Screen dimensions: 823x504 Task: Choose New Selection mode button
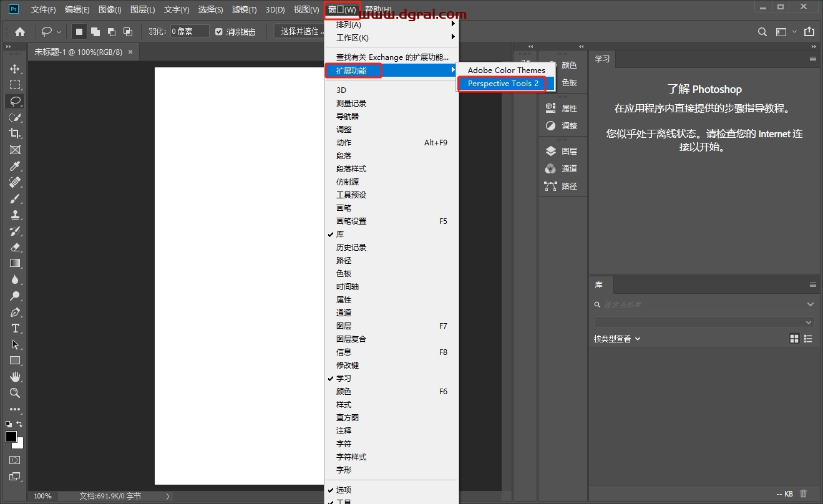pos(79,31)
